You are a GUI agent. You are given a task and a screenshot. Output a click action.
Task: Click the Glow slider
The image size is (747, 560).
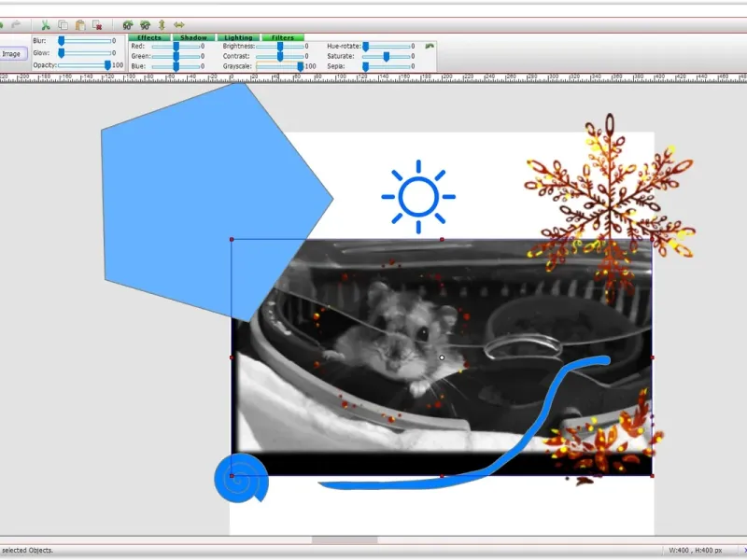85,53
